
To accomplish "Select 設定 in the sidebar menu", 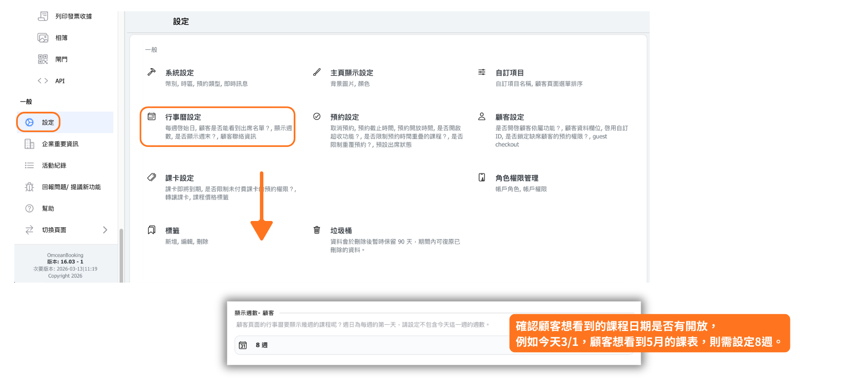I will (47, 122).
